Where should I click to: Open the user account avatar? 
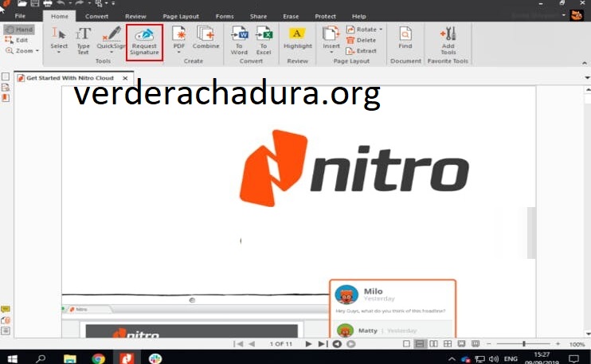[577, 15]
